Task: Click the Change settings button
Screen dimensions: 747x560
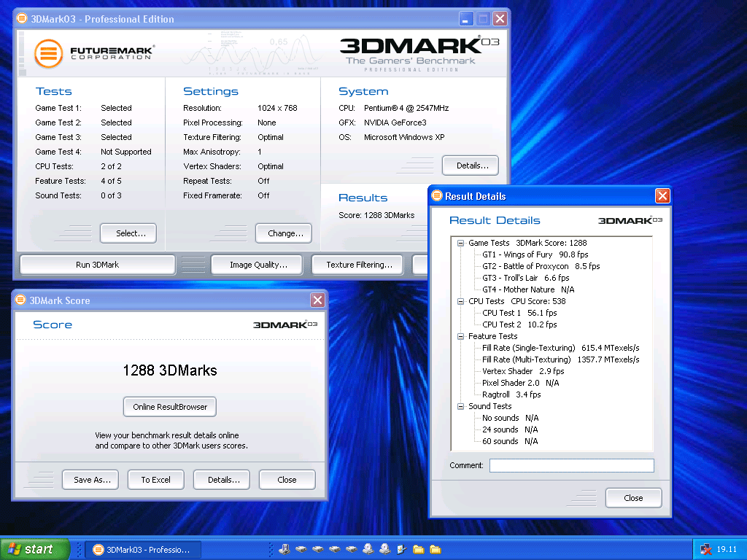Action: (x=284, y=233)
